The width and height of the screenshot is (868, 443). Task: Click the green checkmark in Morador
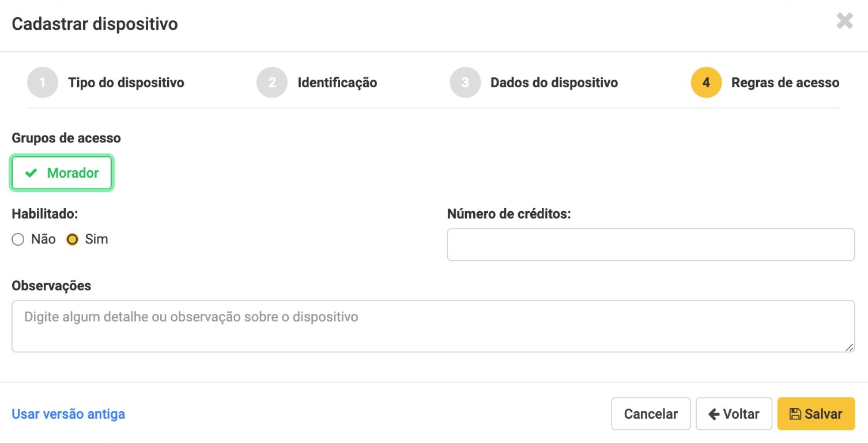tap(31, 173)
